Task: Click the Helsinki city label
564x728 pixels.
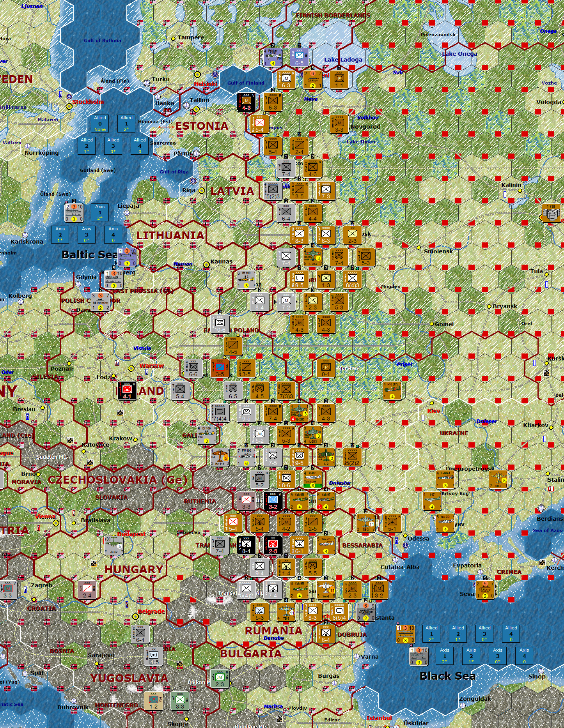Action: [x=206, y=84]
